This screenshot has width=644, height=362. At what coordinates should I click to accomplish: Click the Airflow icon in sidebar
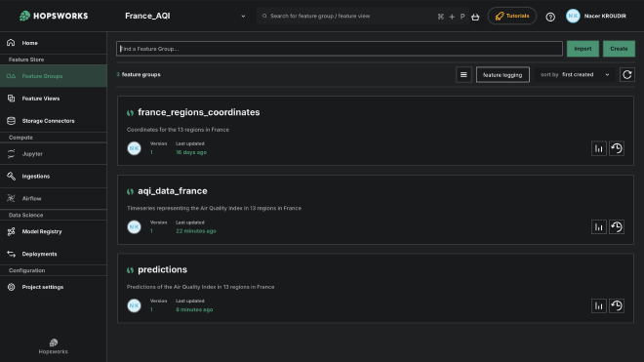click(11, 198)
